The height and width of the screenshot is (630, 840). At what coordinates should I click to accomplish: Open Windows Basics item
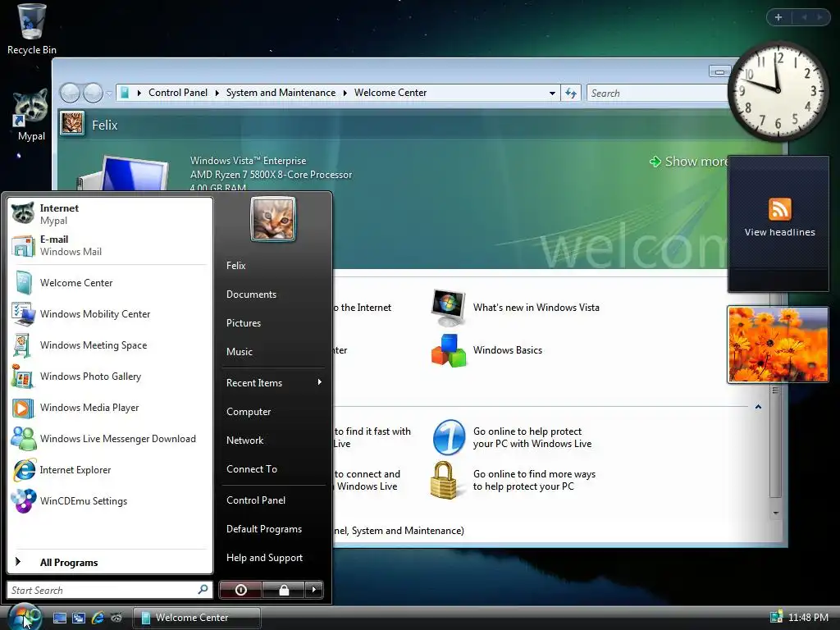pos(487,350)
